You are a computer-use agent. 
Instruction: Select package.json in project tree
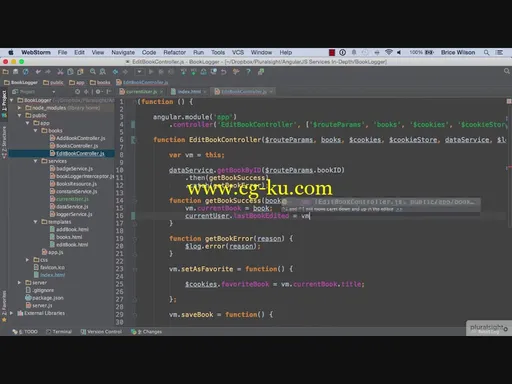coord(45,298)
